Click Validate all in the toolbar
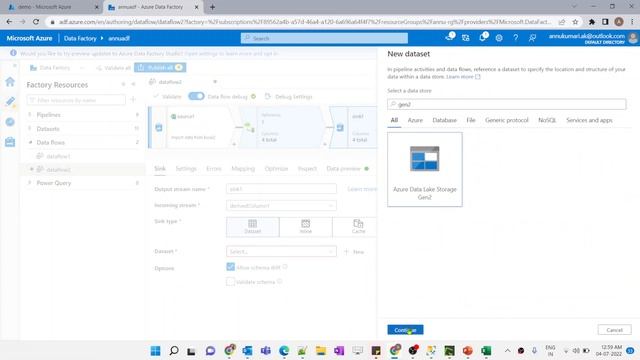Screen dimensions: 640x360 pyautogui.click(x=113, y=68)
